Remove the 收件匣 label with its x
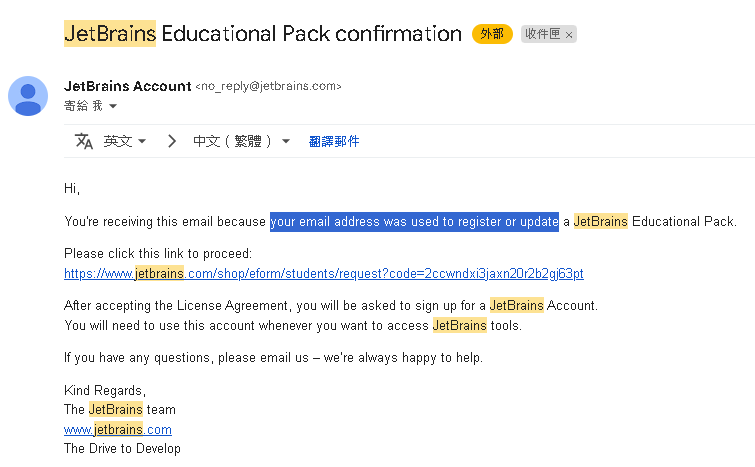This screenshot has height=467, width=755. pos(570,35)
